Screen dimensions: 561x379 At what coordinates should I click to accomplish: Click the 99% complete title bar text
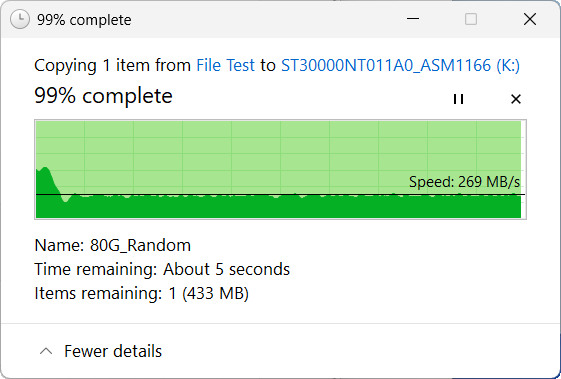click(84, 20)
